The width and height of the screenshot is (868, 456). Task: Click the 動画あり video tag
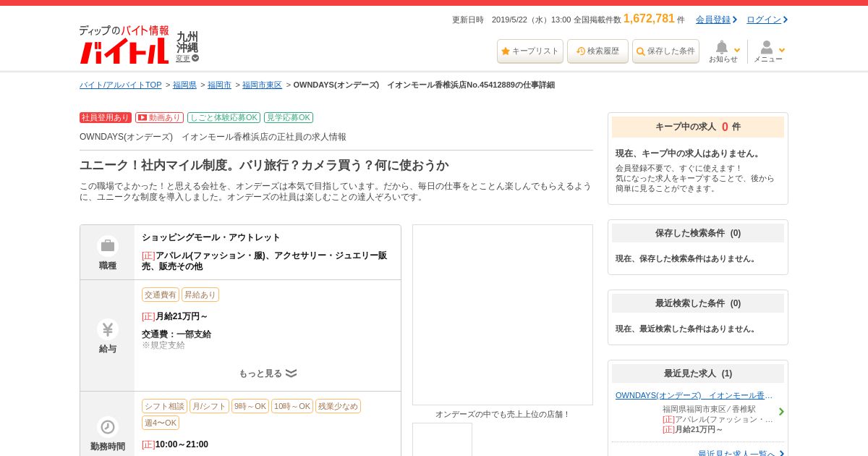(x=159, y=117)
